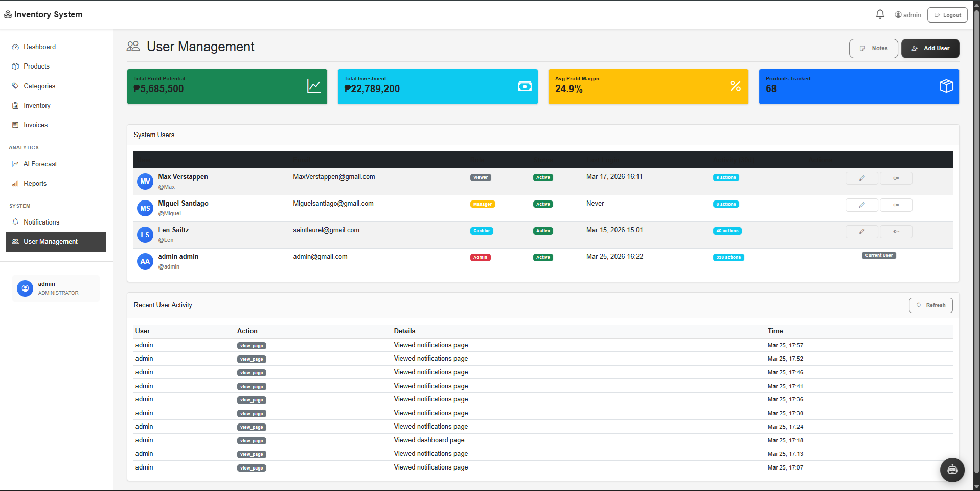The width and height of the screenshot is (980, 491).
Task: Click the Add User button
Action: 930,48
